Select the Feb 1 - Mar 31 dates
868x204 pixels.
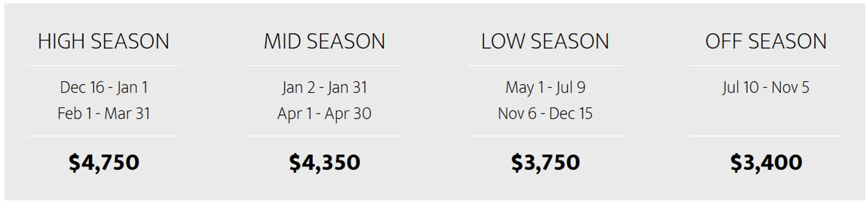tap(104, 113)
